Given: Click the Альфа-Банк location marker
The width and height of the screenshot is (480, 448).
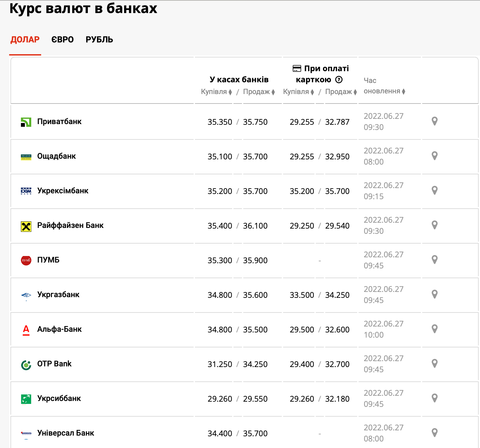Looking at the screenshot, I should click(434, 329).
